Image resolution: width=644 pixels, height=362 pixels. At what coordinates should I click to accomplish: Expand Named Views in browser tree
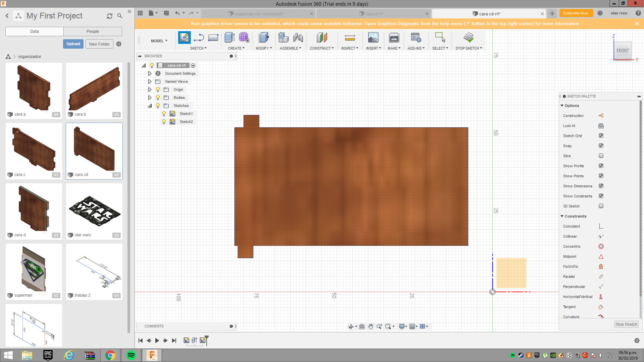click(150, 81)
